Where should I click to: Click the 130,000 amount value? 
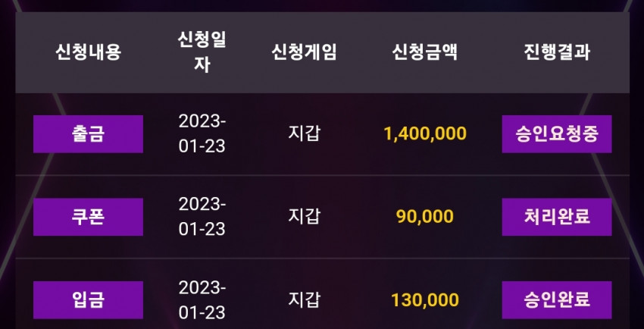pos(425,300)
